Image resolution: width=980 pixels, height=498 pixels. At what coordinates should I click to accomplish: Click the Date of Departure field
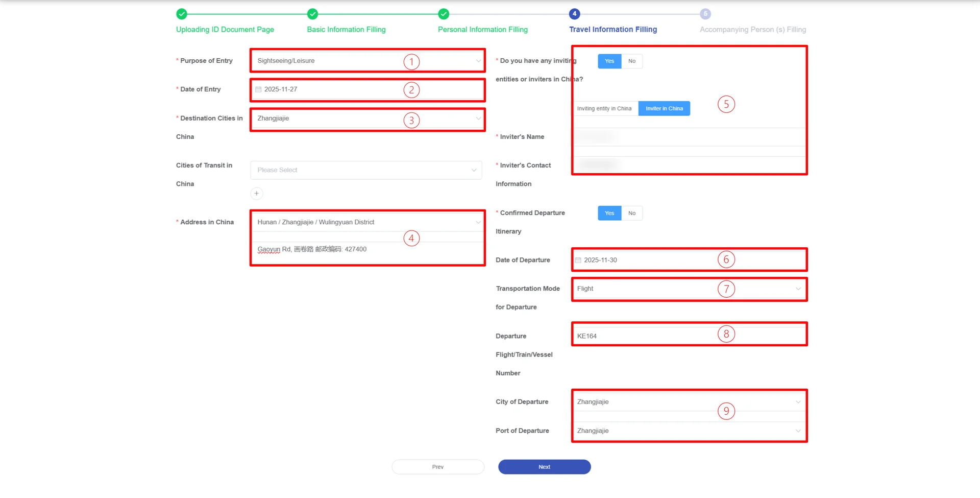click(x=689, y=260)
